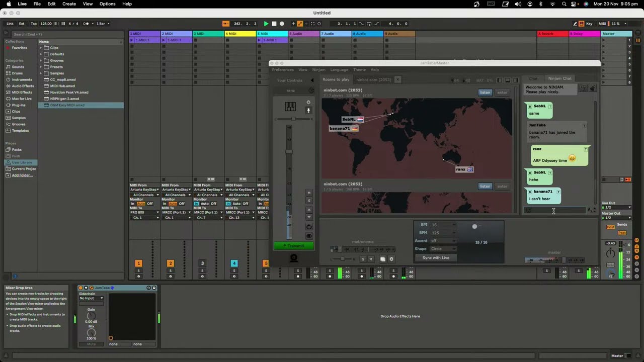The image size is (644, 362).
Task: Start playback with the green Play button
Action: [266, 24]
